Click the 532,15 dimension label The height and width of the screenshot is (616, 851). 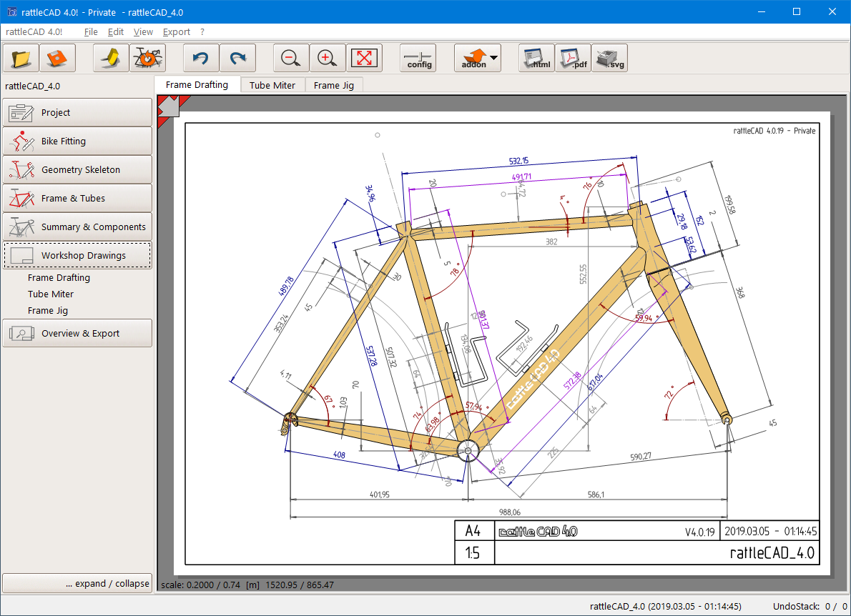point(519,161)
